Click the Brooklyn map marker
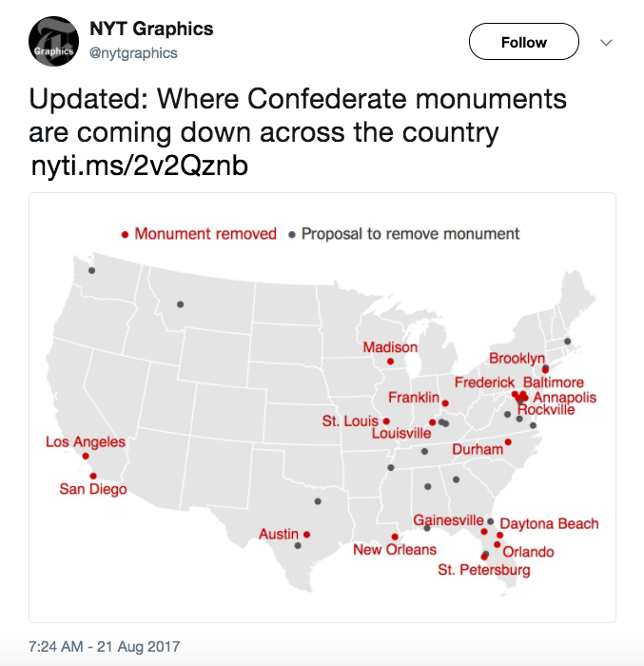Viewport: 644px width, 666px height. pos(545,369)
